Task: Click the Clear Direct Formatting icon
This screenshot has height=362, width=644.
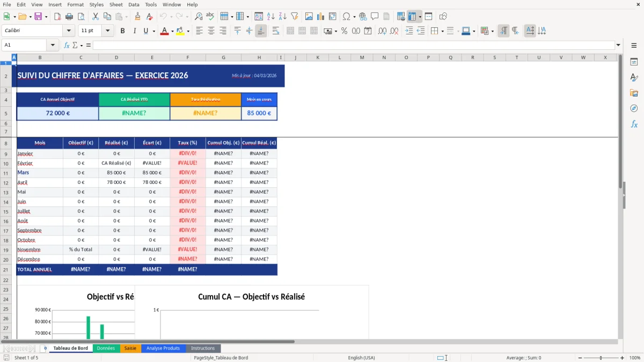Action: [149, 17]
